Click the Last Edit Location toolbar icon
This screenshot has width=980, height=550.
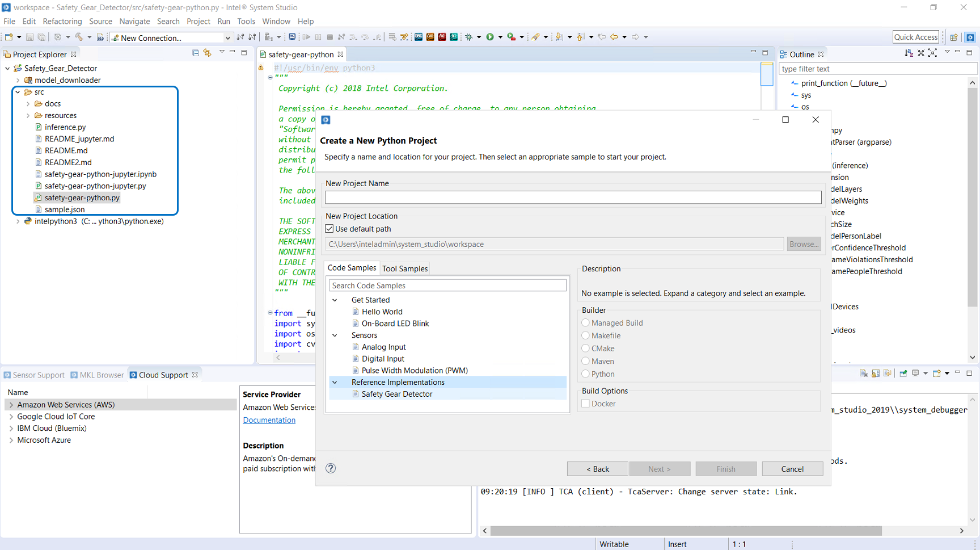point(602,37)
